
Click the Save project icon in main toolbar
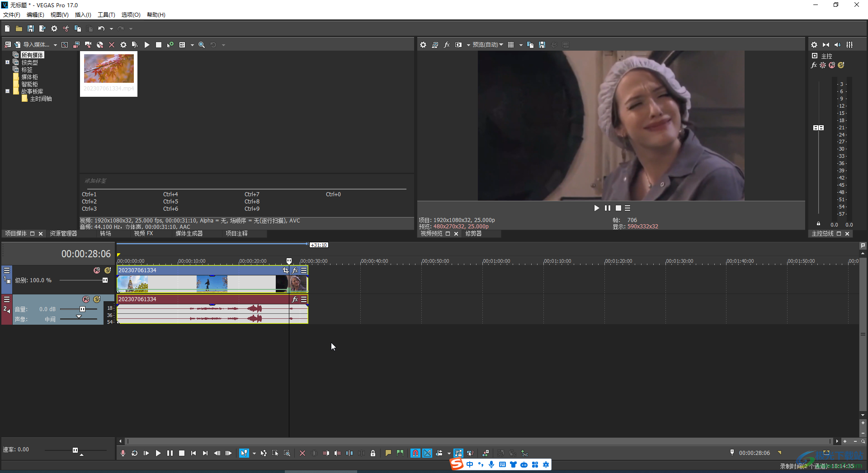[x=30, y=28]
